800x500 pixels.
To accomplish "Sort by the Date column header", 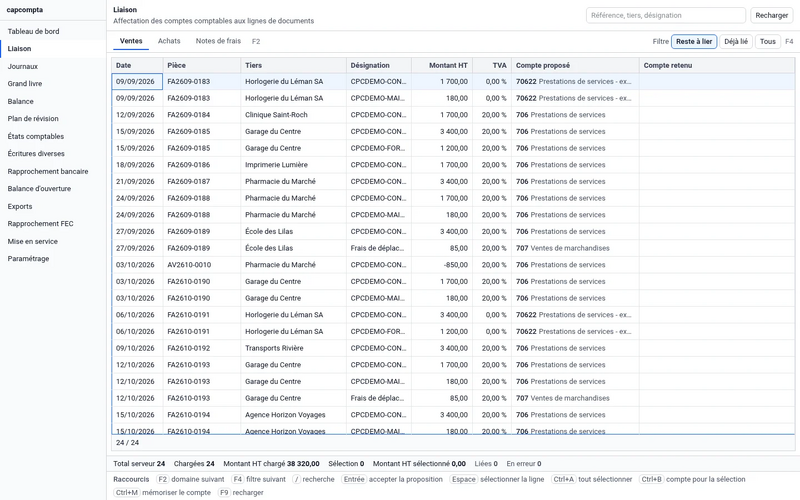I will click(x=137, y=65).
